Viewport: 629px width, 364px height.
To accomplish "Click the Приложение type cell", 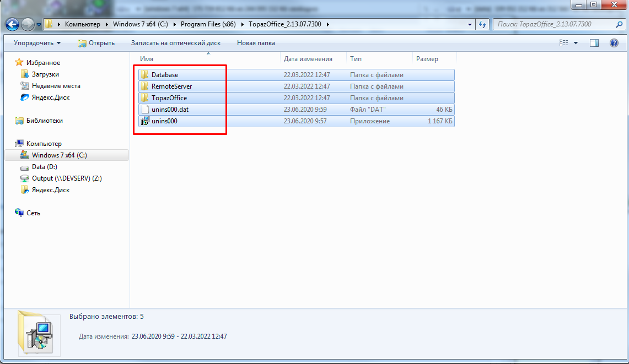I will (370, 121).
